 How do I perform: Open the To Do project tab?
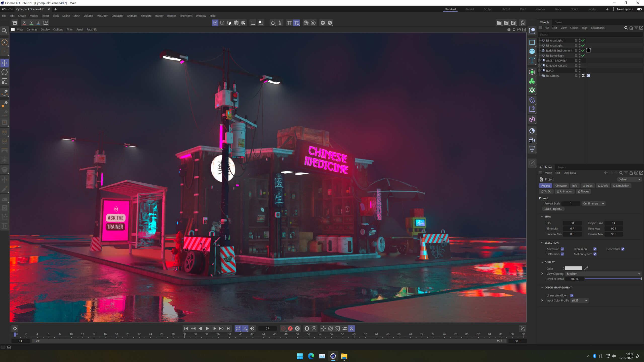click(546, 192)
